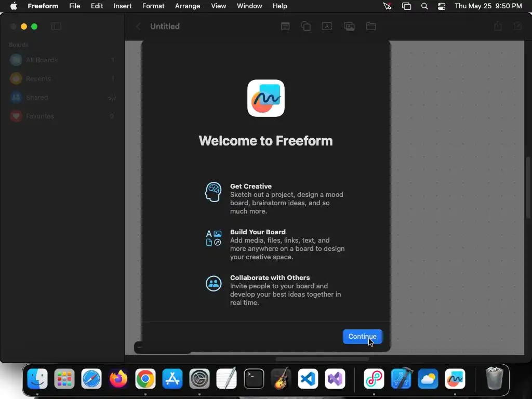Select the insert file folder icon in toolbar
Image resolution: width=532 pixels, height=399 pixels.
pos(371,26)
